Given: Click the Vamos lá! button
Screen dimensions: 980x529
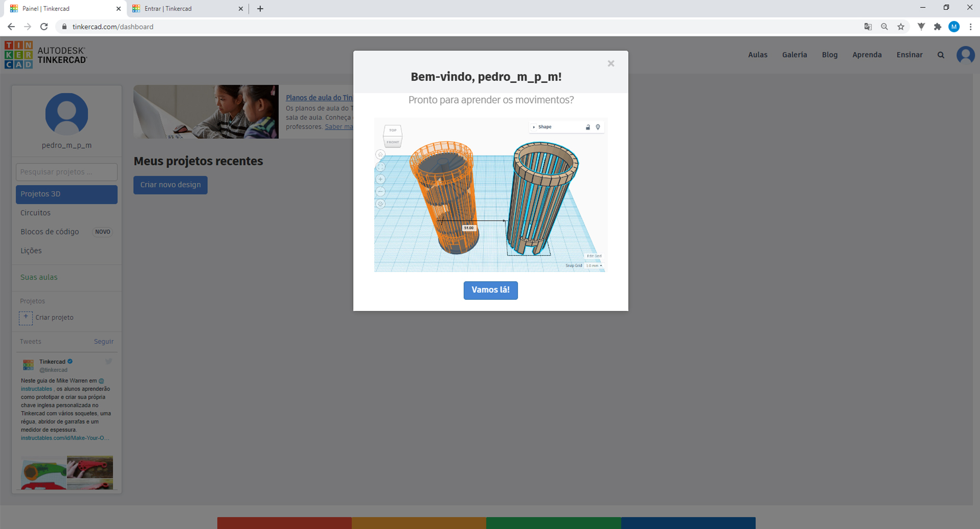Looking at the screenshot, I should 491,290.
